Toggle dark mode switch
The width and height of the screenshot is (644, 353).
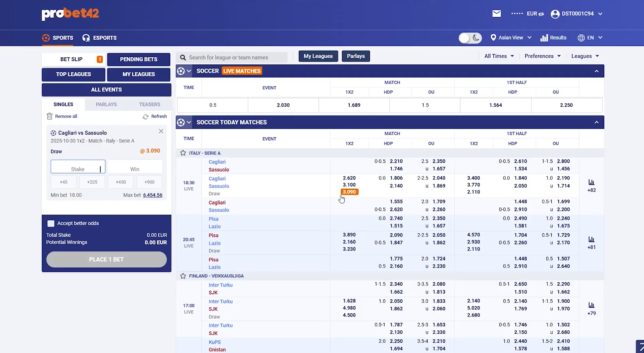tap(470, 38)
